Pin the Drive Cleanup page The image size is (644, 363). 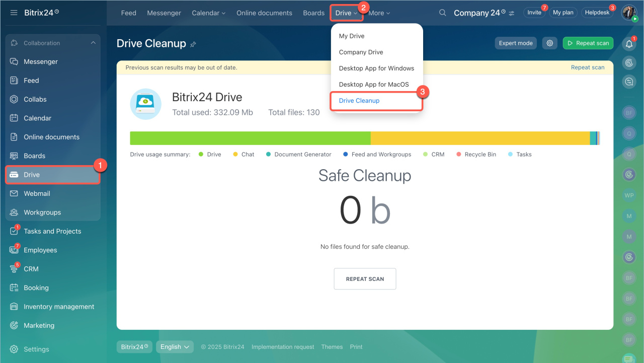[x=193, y=44]
